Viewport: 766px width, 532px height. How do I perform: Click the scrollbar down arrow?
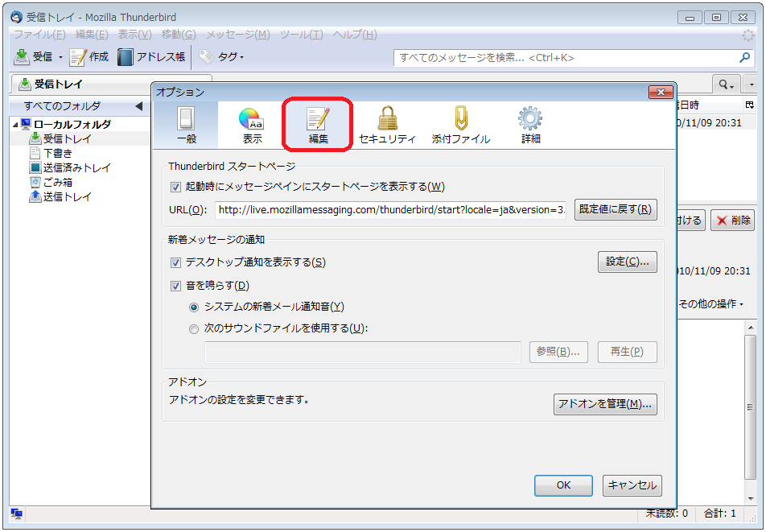click(x=751, y=499)
